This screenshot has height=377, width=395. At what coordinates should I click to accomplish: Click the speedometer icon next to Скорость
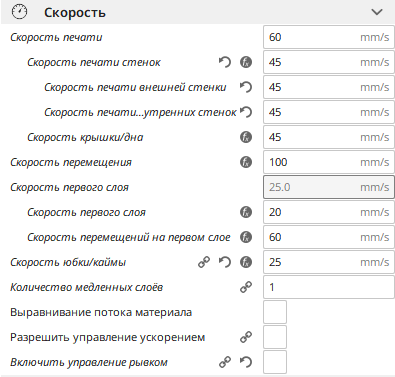point(19,12)
